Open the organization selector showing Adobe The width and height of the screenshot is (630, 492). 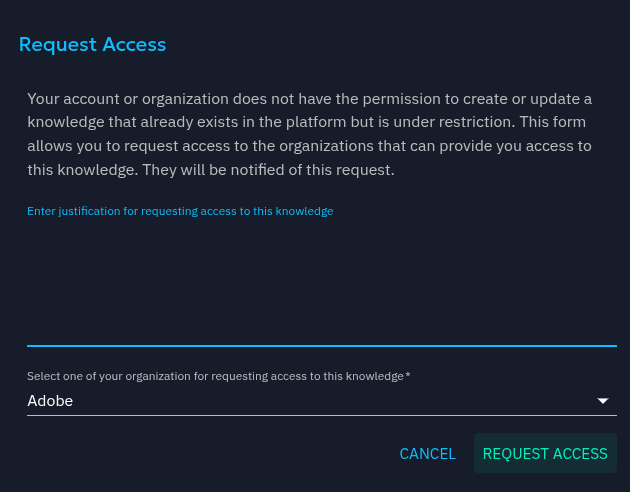(x=310, y=401)
